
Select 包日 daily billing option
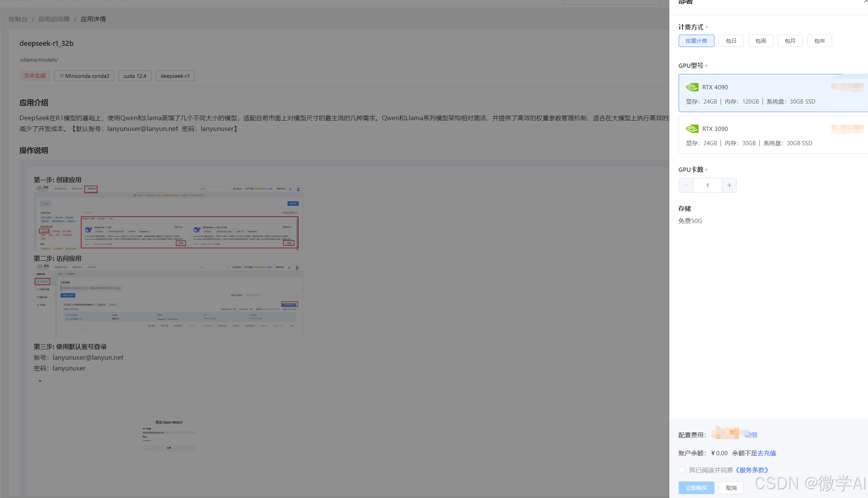click(x=731, y=41)
